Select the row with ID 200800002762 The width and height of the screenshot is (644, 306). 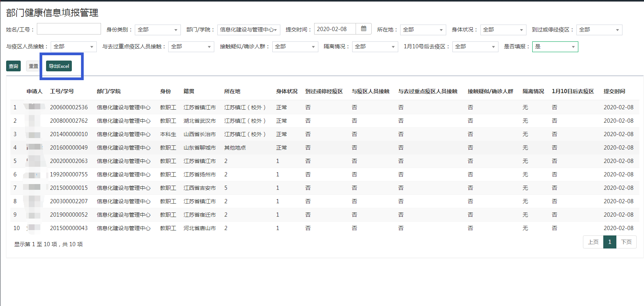(x=69, y=121)
